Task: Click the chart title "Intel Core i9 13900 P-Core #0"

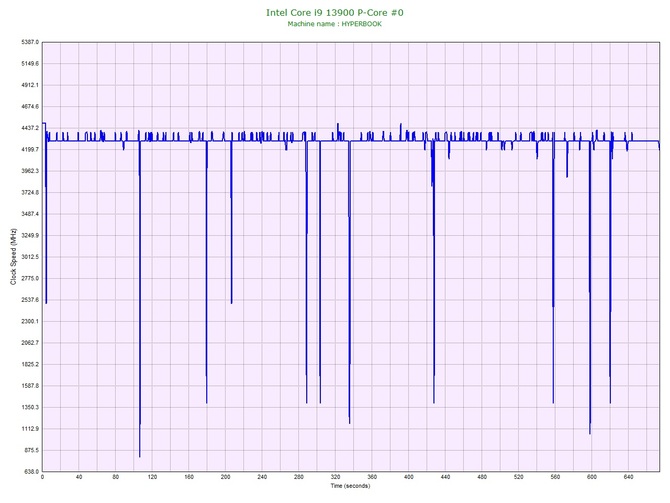Action: tap(335, 12)
